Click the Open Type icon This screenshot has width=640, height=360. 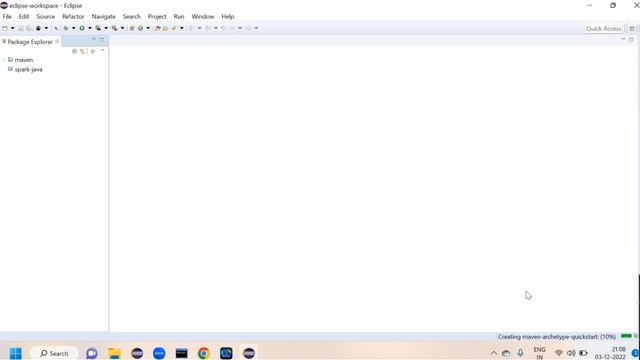(x=158, y=28)
